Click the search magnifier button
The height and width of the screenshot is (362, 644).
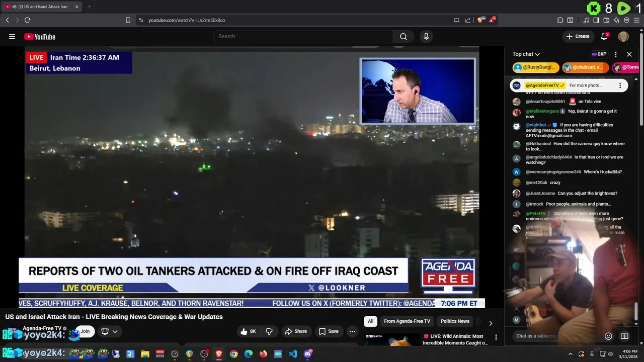click(404, 36)
